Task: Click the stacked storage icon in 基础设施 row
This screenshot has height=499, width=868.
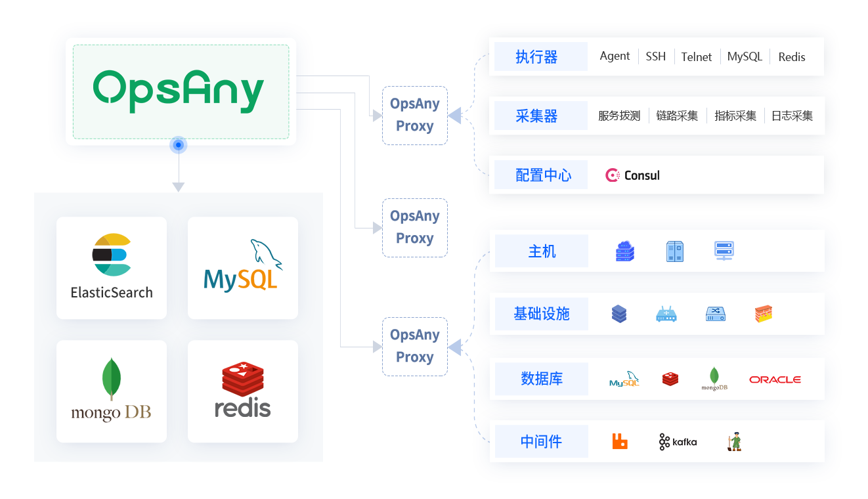Action: tap(618, 314)
